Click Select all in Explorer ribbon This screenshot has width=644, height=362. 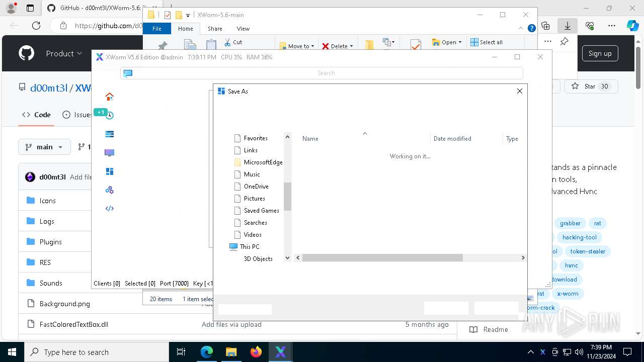coord(487,42)
